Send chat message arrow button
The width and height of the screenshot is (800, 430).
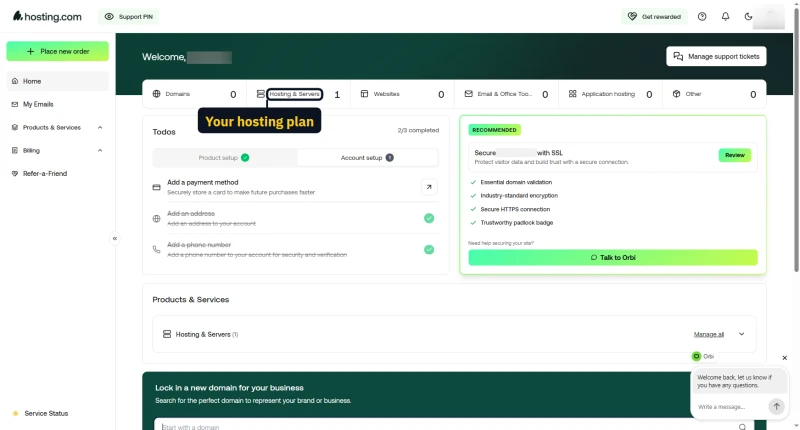tap(776, 407)
